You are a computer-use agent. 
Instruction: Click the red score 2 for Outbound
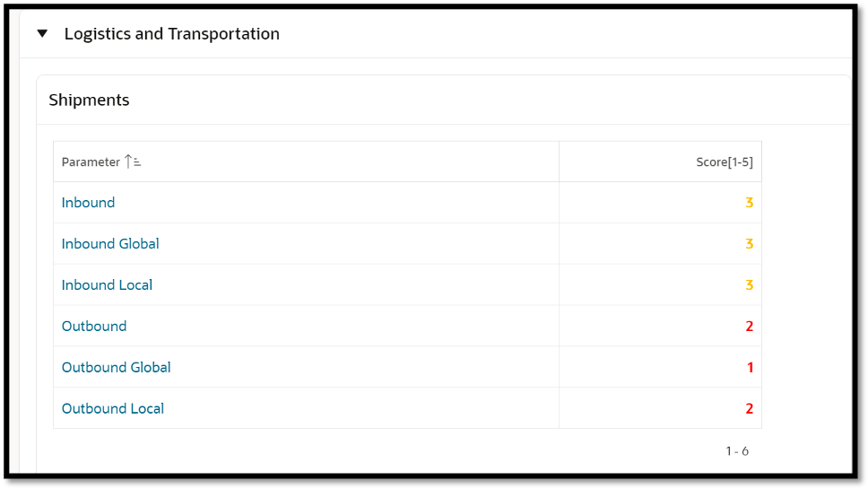749,327
